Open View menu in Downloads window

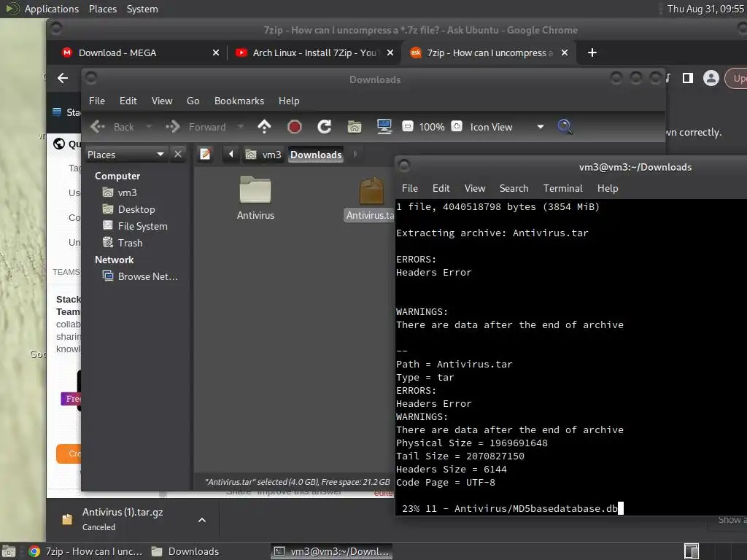click(162, 101)
